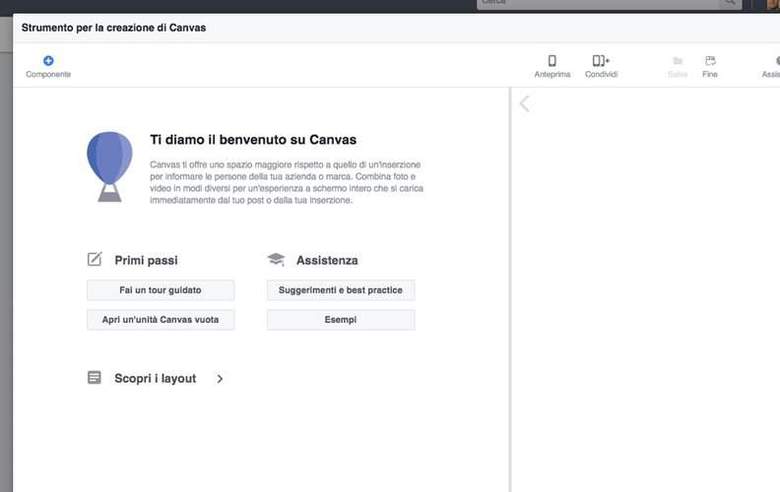The width and height of the screenshot is (780, 492).
Task: Expand Scopri i layout with the arrow
Action: click(220, 379)
